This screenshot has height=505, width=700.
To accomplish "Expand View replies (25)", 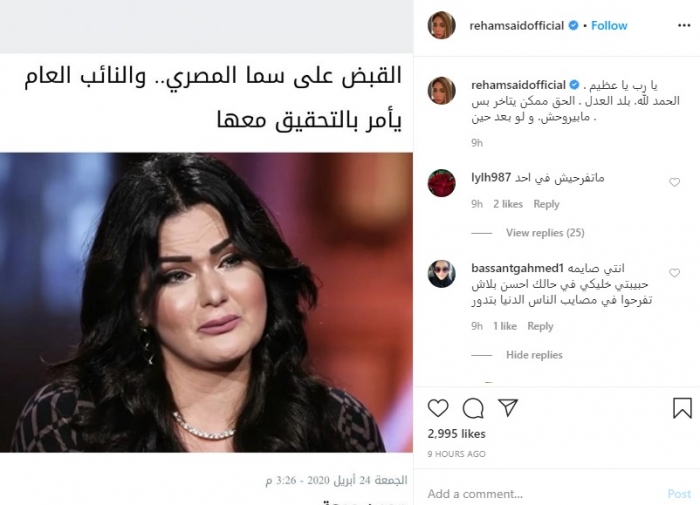I will (x=545, y=233).
